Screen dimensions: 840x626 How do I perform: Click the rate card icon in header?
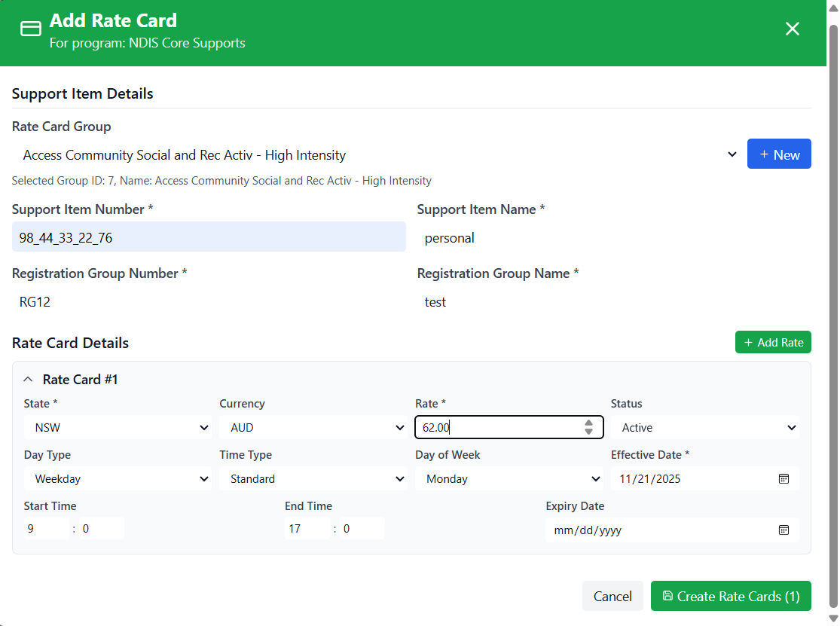(31, 29)
